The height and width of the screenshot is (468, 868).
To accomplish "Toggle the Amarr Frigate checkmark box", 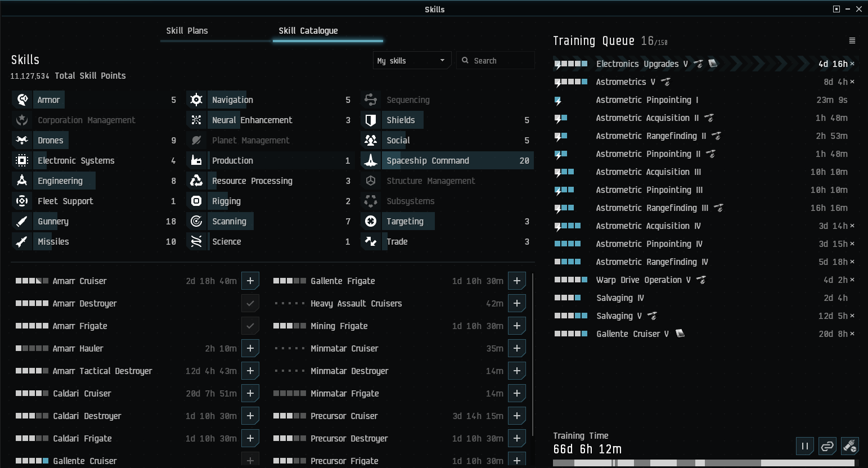I will pos(250,326).
